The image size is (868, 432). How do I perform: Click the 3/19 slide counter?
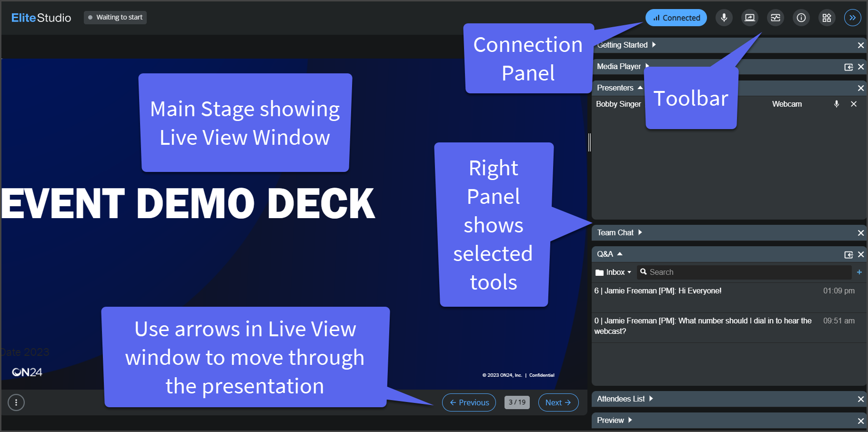click(x=517, y=402)
